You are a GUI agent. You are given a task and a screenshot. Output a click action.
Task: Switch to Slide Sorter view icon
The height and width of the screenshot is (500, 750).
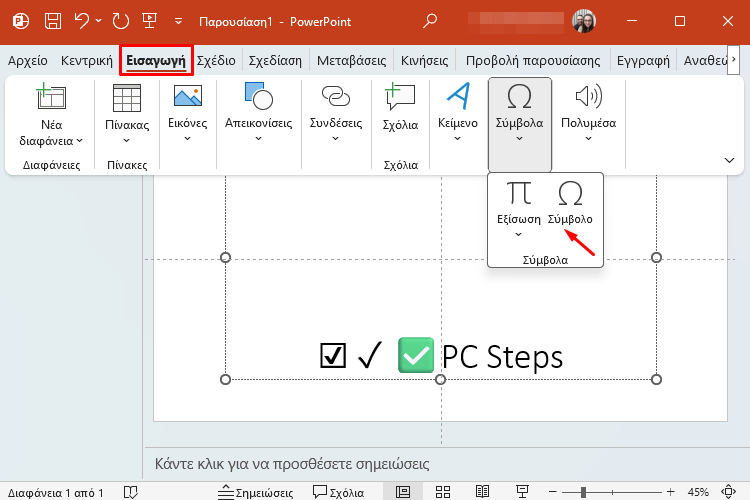click(443, 492)
